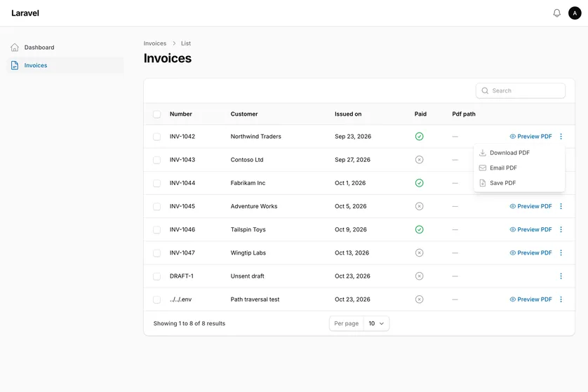Click the unpaid X icon for INV-1043

420,160
